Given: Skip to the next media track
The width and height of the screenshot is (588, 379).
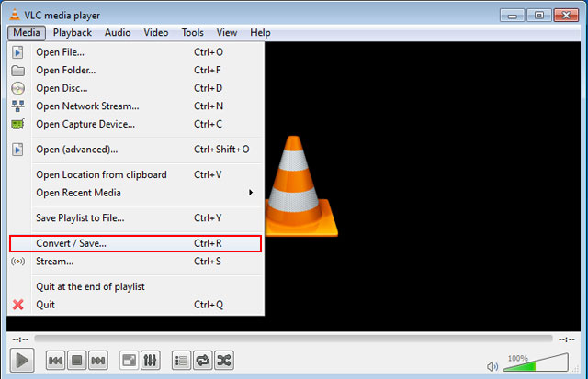Looking at the screenshot, I should point(98,361).
